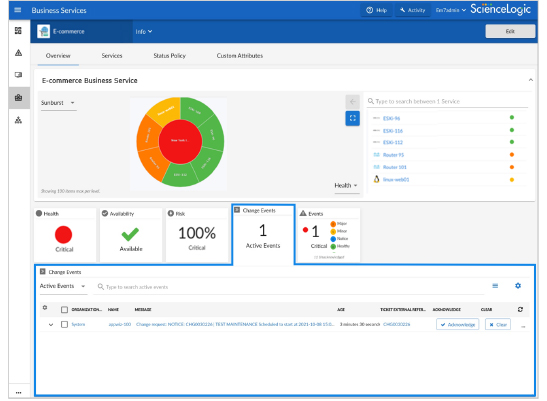Screen dimensions: 547x401
Task: Click the back arrow beside the sunburst
Action: coord(352,102)
